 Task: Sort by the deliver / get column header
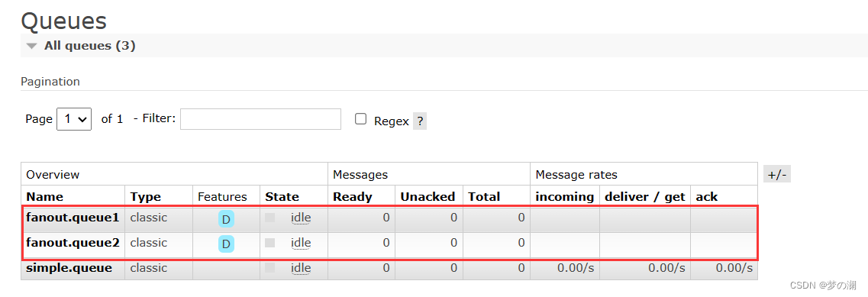coord(645,197)
